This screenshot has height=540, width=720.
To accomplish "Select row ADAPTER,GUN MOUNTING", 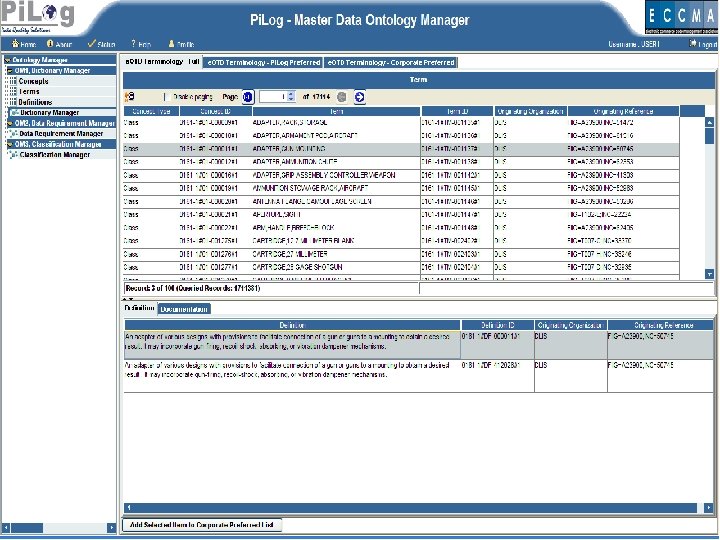I will click(x=401, y=149).
